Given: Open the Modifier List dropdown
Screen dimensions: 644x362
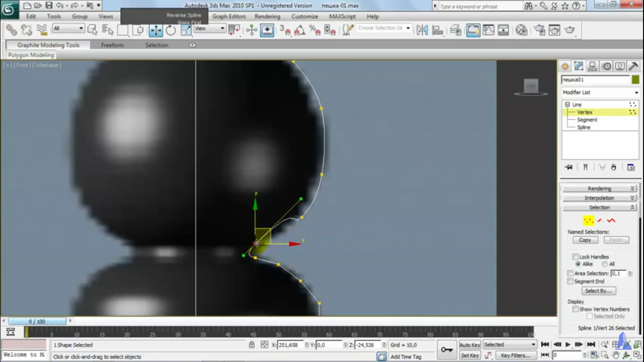Looking at the screenshot, I should click(600, 92).
